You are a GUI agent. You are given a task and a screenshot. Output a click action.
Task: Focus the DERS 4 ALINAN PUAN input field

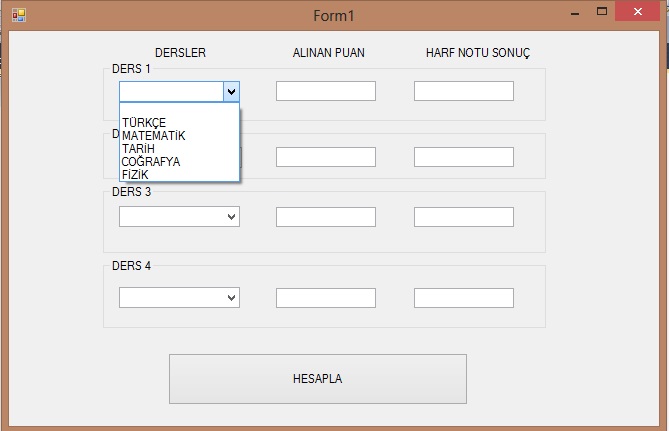(x=326, y=298)
